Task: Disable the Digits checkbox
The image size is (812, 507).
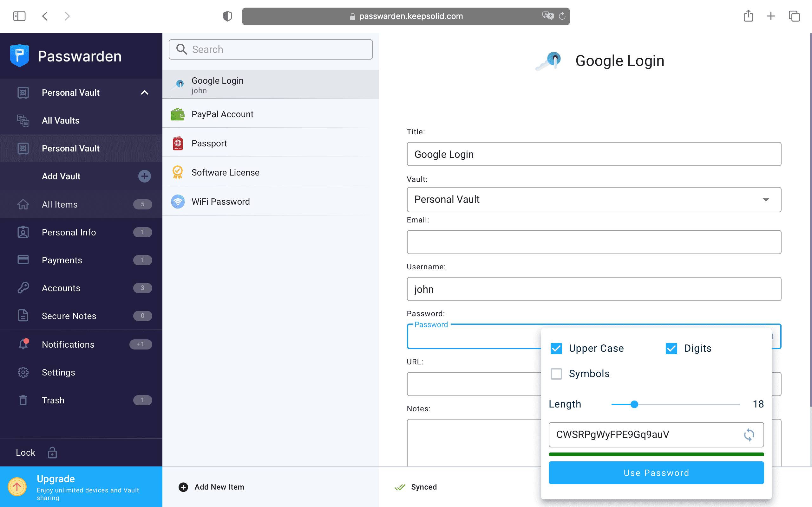Action: click(671, 348)
